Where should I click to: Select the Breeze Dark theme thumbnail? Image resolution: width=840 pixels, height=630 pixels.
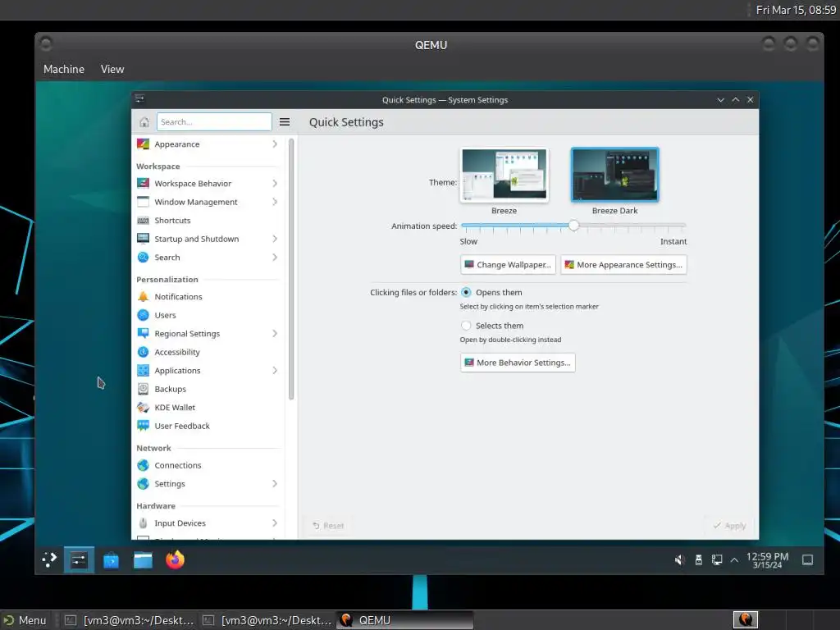(x=615, y=175)
